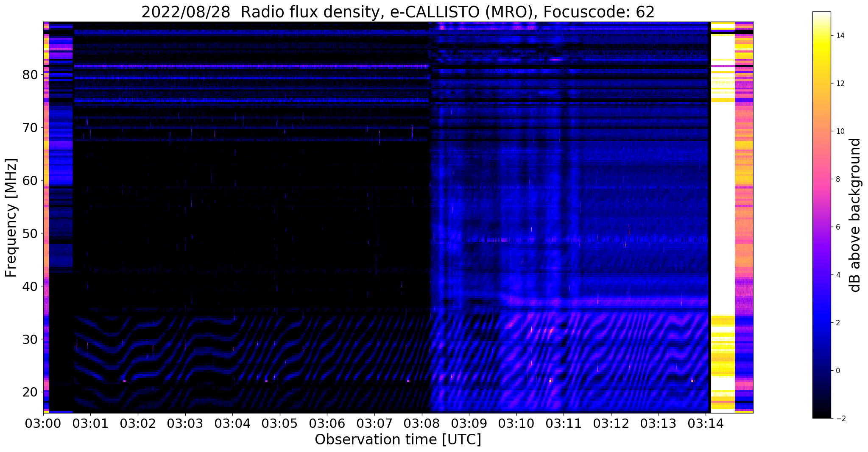Click the 03:02 time tick label
868x452 pixels.
(137, 423)
